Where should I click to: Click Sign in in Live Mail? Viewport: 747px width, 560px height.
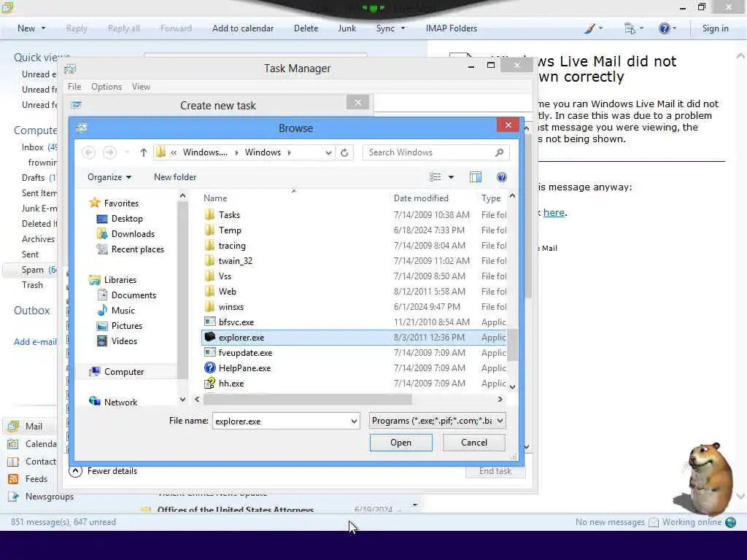click(x=715, y=28)
